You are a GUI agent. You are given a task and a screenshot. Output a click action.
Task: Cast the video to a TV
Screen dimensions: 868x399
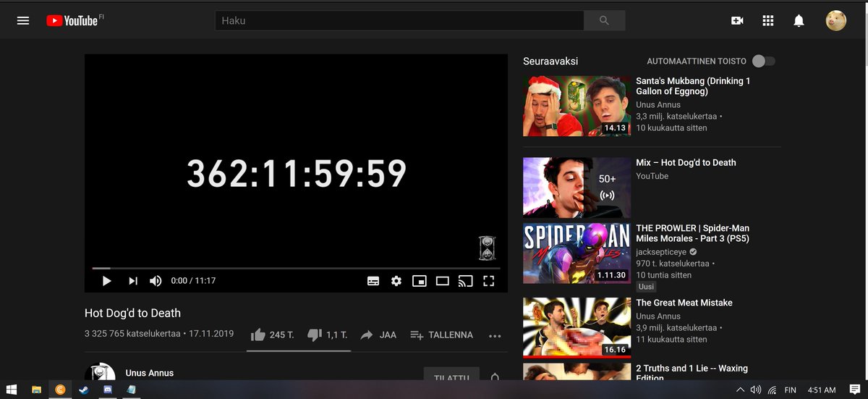(x=466, y=281)
